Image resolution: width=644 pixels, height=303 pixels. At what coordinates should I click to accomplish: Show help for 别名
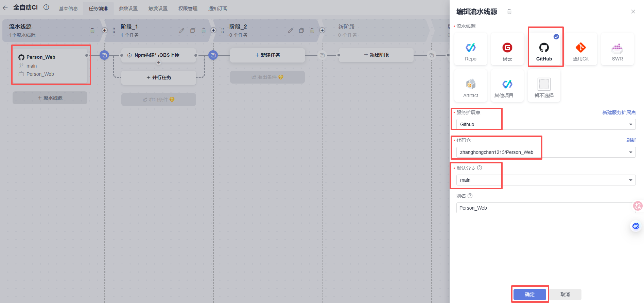coord(470,196)
